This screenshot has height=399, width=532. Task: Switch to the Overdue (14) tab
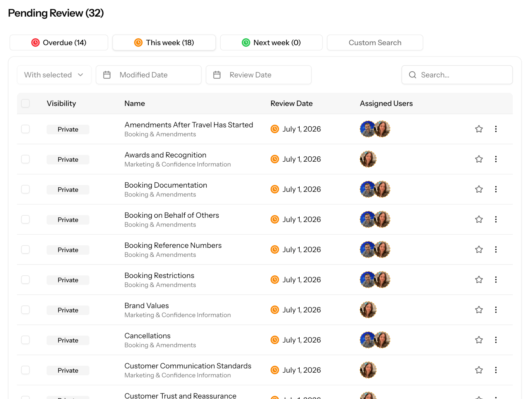[59, 43]
